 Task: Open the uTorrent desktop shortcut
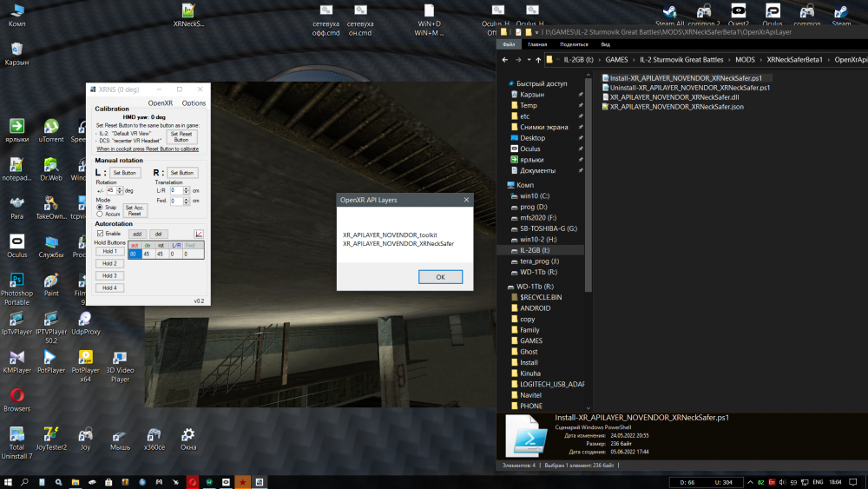click(51, 128)
